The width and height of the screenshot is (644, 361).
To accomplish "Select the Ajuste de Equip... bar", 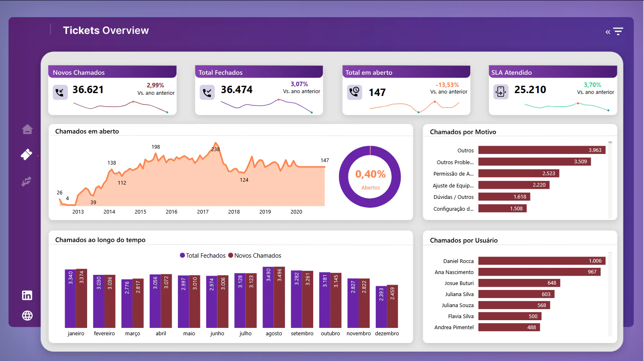I will 514,185.
